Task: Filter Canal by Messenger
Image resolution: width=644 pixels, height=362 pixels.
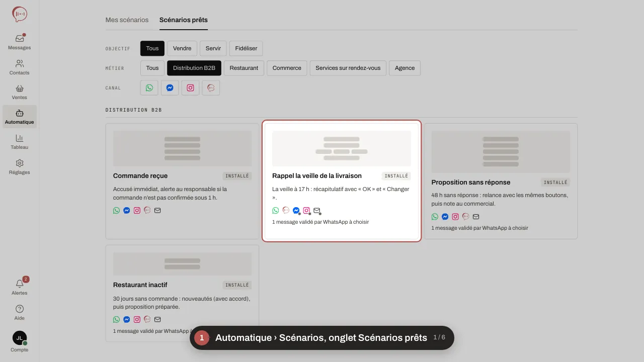Action: [x=170, y=88]
